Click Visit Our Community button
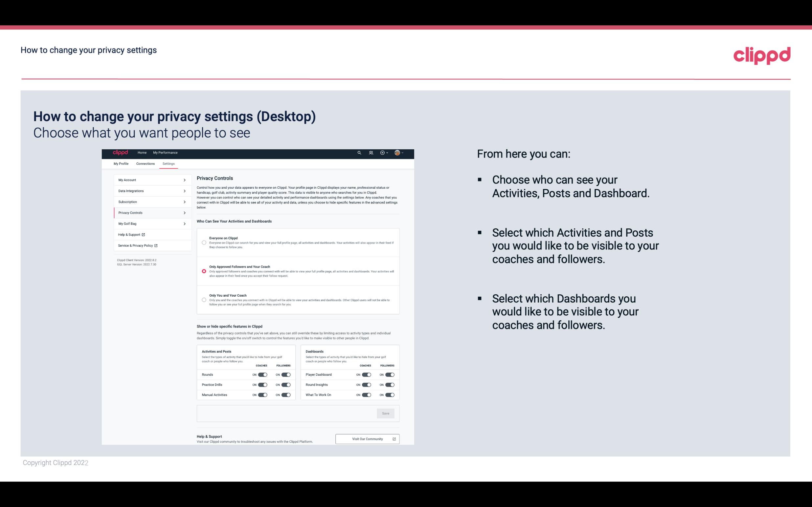The image size is (812, 507). click(x=367, y=439)
